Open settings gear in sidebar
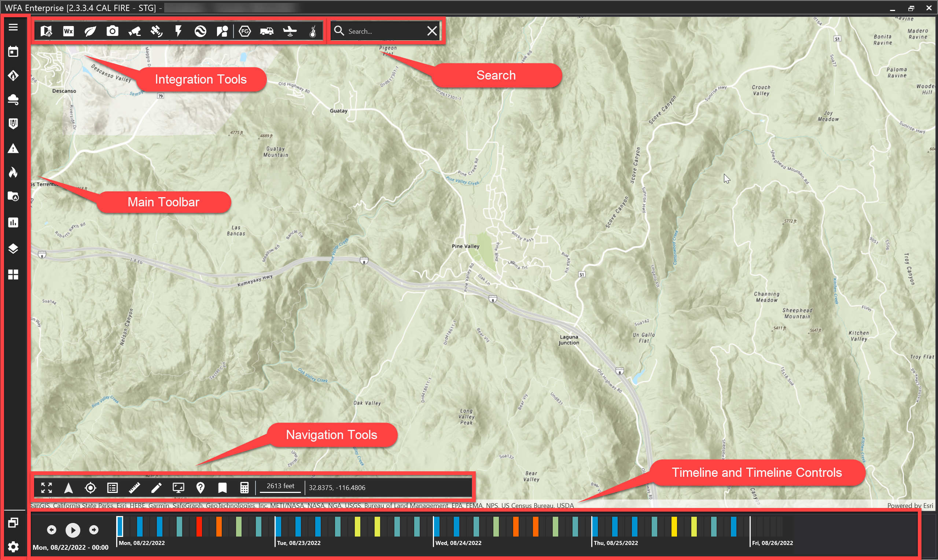 click(13, 546)
